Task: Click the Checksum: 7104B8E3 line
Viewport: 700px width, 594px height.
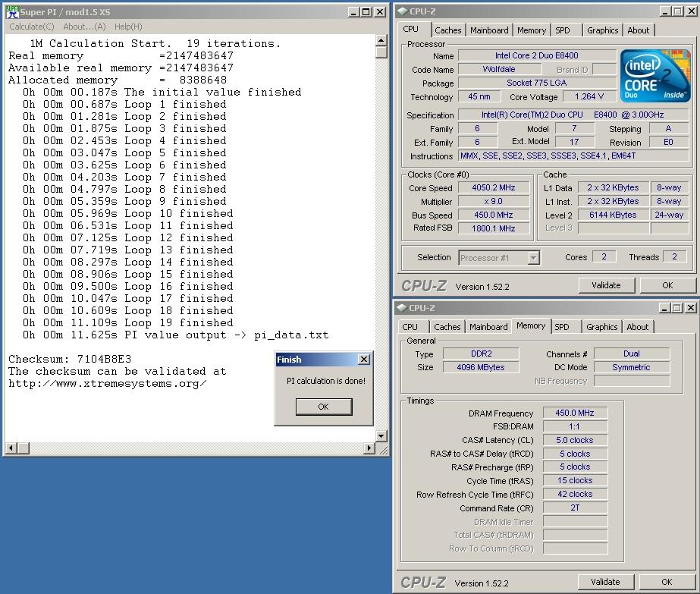Action: (x=70, y=359)
